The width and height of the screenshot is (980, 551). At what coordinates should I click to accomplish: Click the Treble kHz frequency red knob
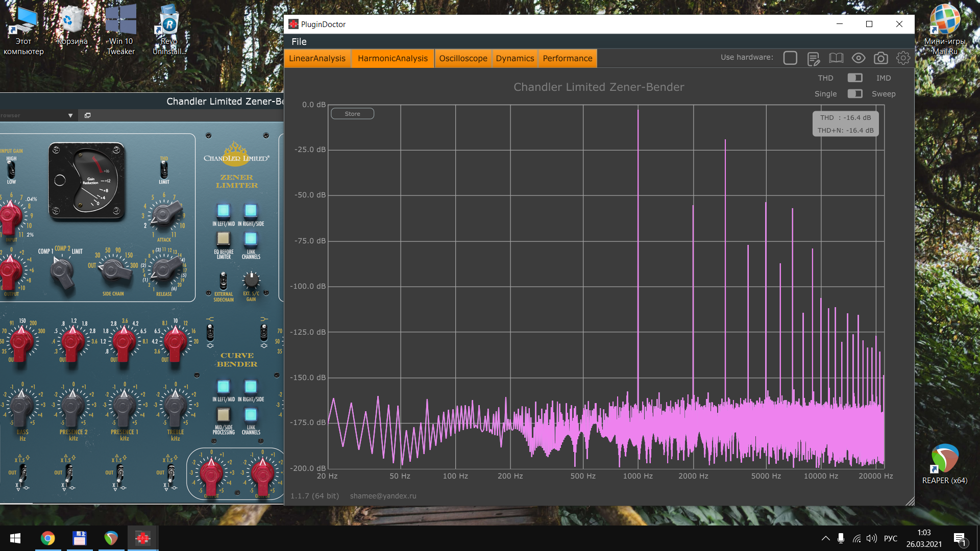175,343
